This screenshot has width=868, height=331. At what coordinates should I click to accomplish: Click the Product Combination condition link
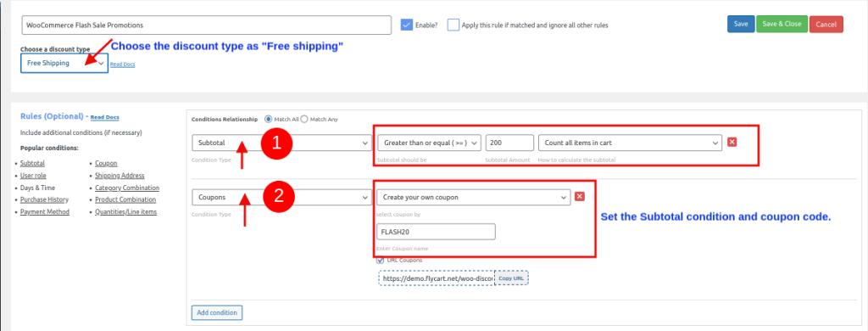coord(125,199)
